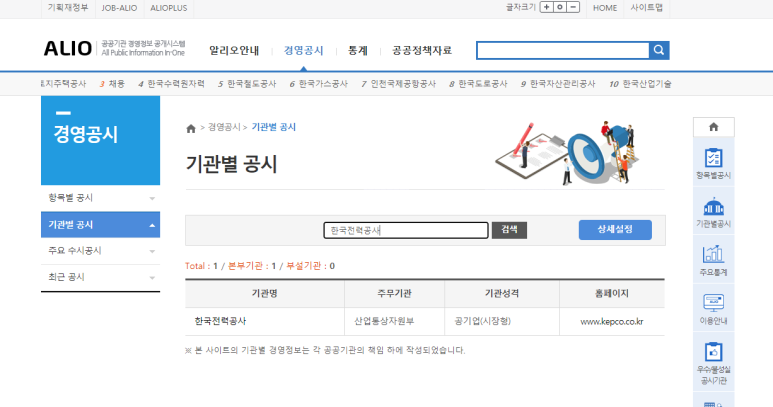Screen dimensions: 773x407
Task: Click the 경영공시 breadcrumb link
Action: tap(224, 127)
